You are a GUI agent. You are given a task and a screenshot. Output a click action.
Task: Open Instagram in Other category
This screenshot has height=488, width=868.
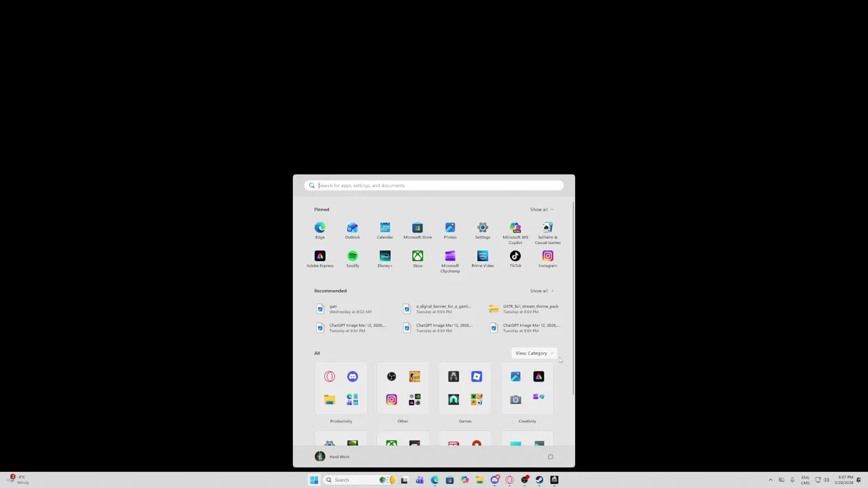391,400
